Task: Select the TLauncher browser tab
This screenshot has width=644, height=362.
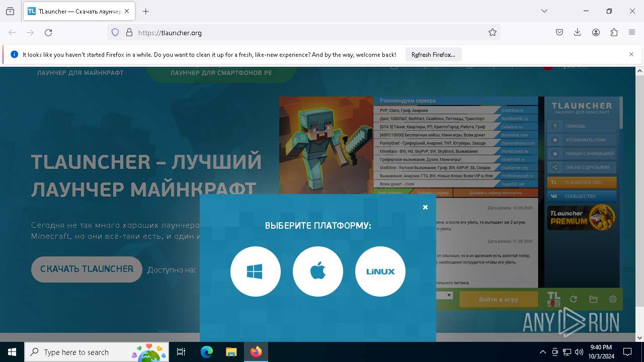Action: [x=78, y=11]
